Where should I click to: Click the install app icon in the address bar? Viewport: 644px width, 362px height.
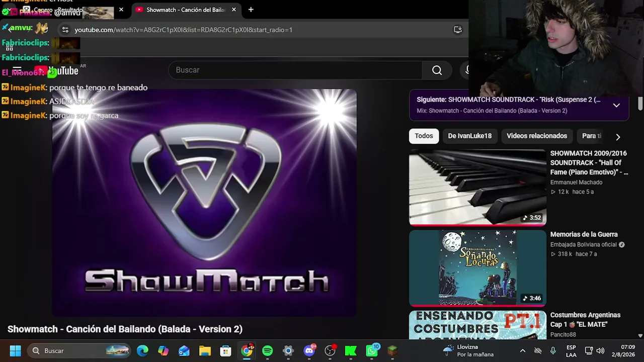(457, 30)
